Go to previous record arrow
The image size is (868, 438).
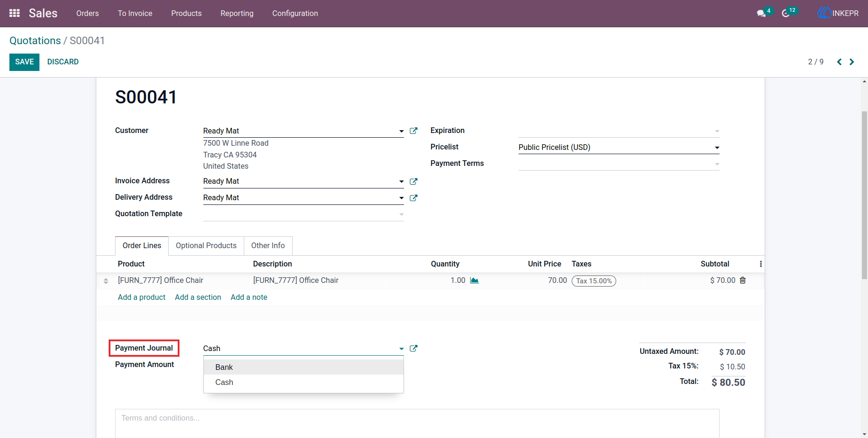pyautogui.click(x=839, y=62)
